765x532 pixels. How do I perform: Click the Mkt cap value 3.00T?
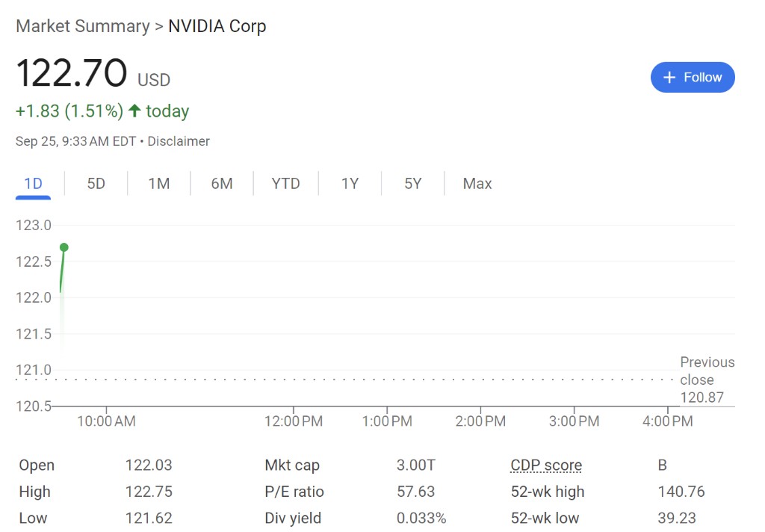[415, 466]
